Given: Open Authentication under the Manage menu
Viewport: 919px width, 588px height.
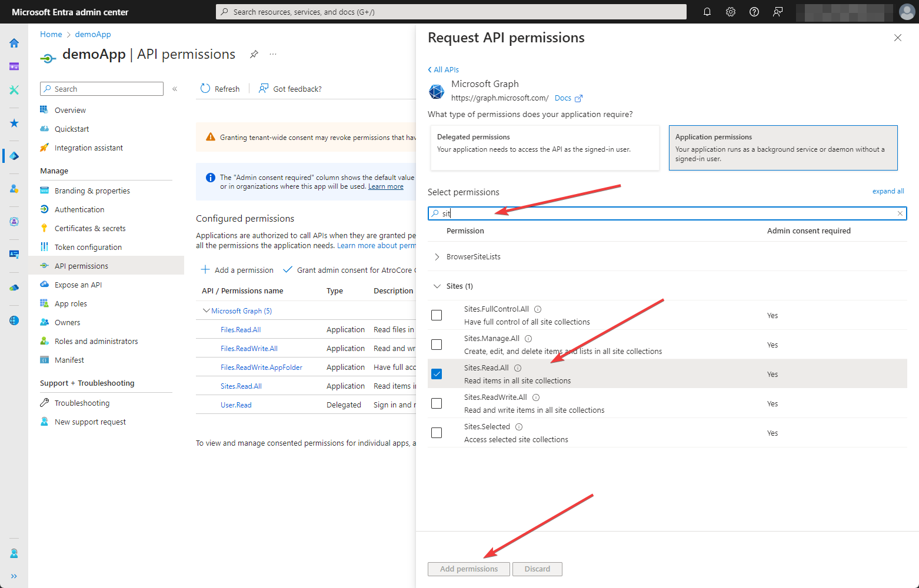Looking at the screenshot, I should pyautogui.click(x=79, y=209).
